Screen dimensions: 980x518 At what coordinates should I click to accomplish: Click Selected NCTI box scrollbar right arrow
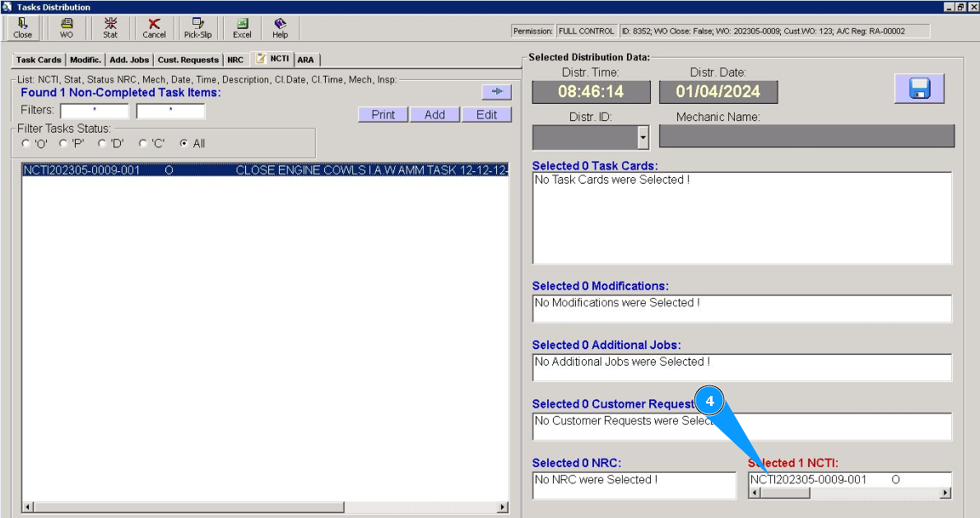click(945, 493)
